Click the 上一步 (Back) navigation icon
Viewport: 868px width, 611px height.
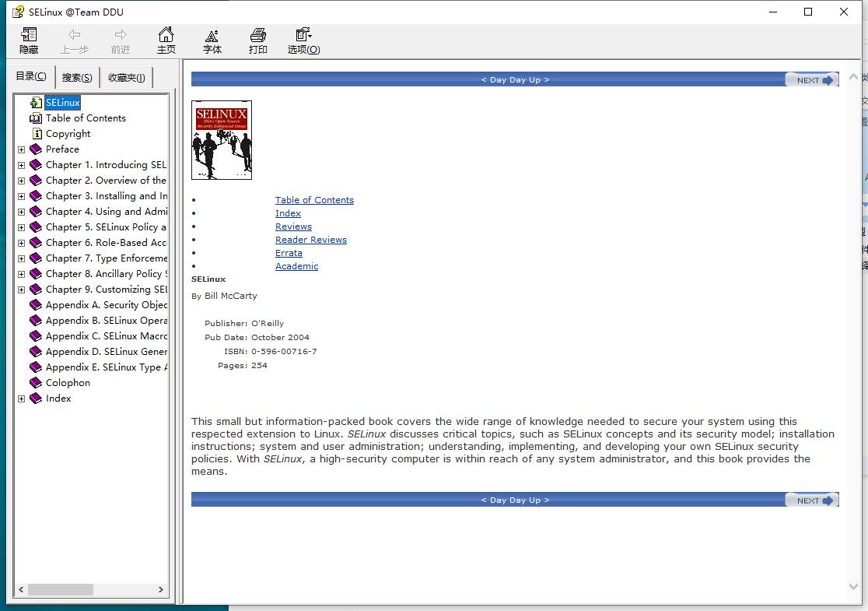tap(74, 40)
